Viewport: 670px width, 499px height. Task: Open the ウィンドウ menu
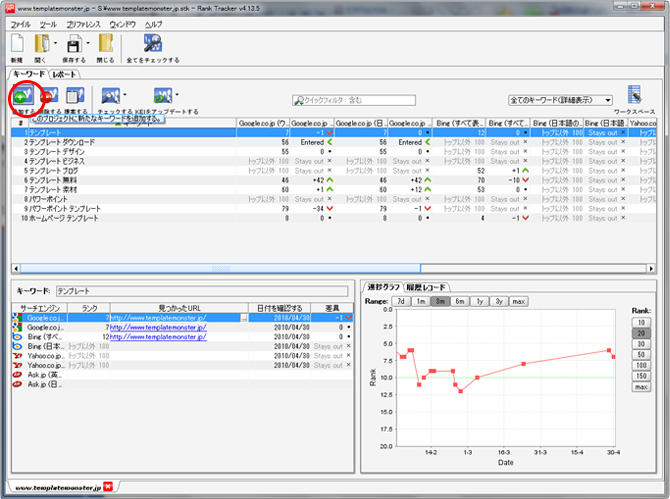pyautogui.click(x=123, y=24)
